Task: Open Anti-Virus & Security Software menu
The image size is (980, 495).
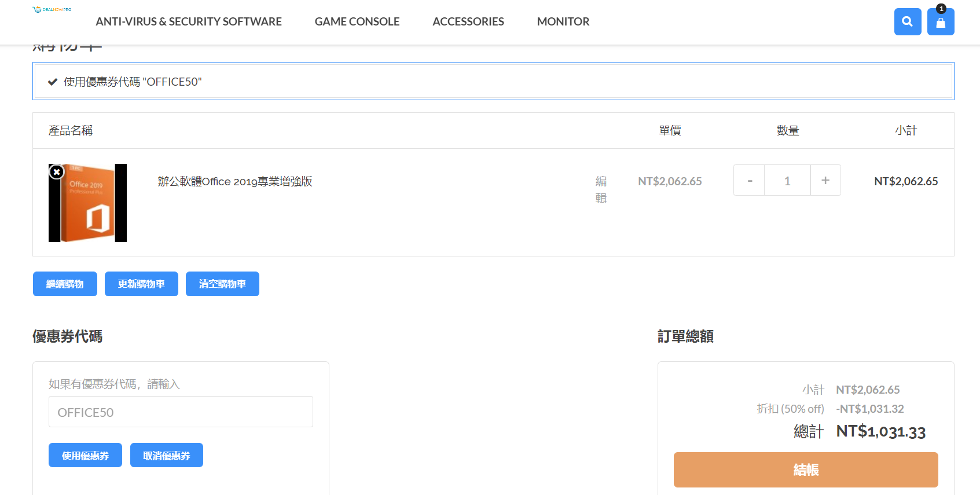Action: click(x=189, y=21)
